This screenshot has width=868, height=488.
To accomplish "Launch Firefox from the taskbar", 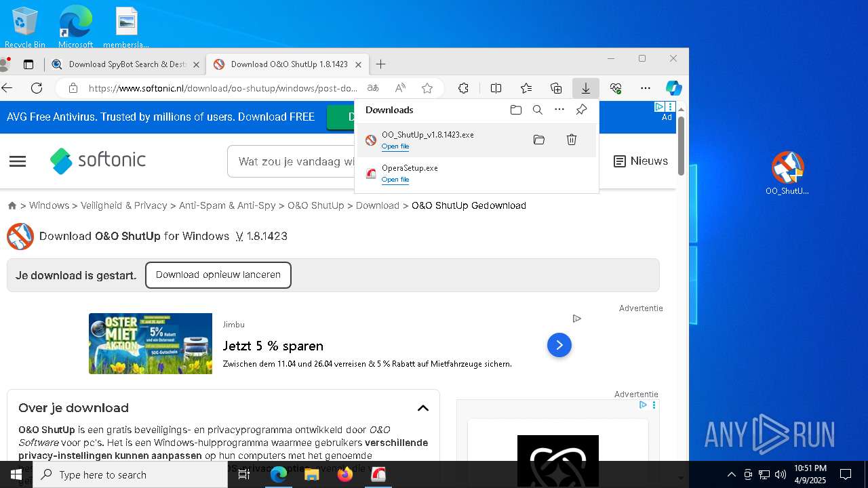I will coord(345,474).
